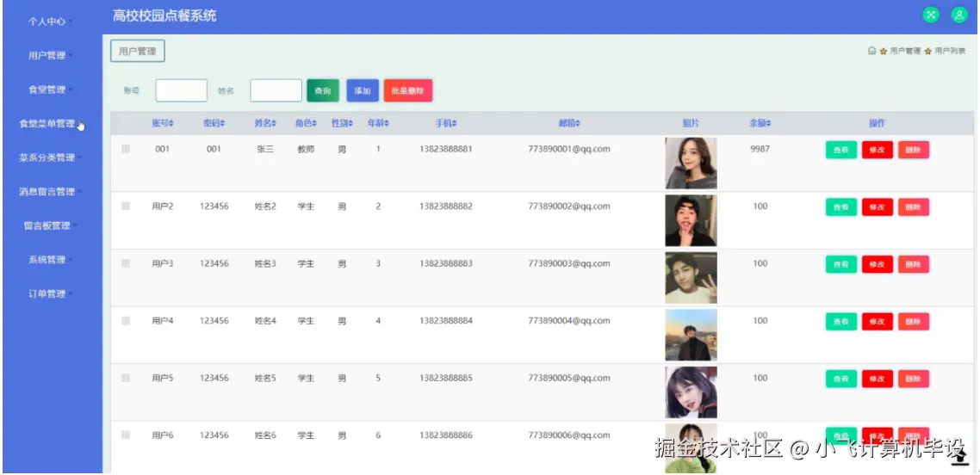The height and width of the screenshot is (475, 980).
Task: Click 删除 button for 用户2 row
Action: [x=914, y=207]
